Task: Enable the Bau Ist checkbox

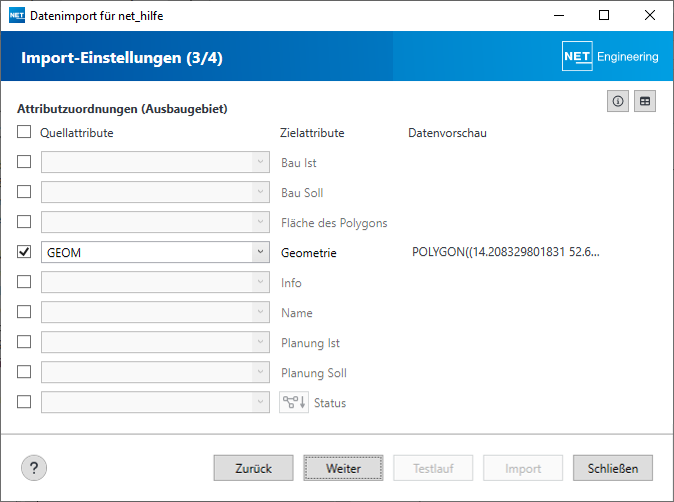Action: [24, 162]
